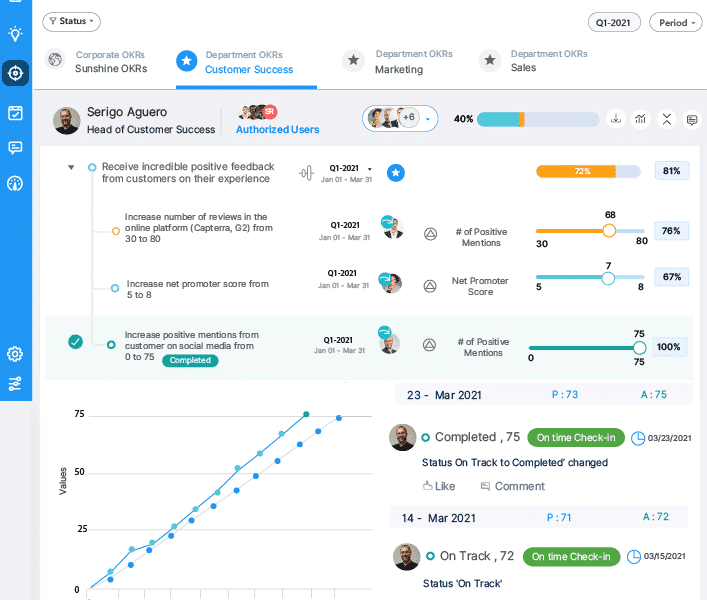Click the OKR target icon in sidebar
Image resolution: width=707 pixels, height=600 pixels.
click(15, 73)
